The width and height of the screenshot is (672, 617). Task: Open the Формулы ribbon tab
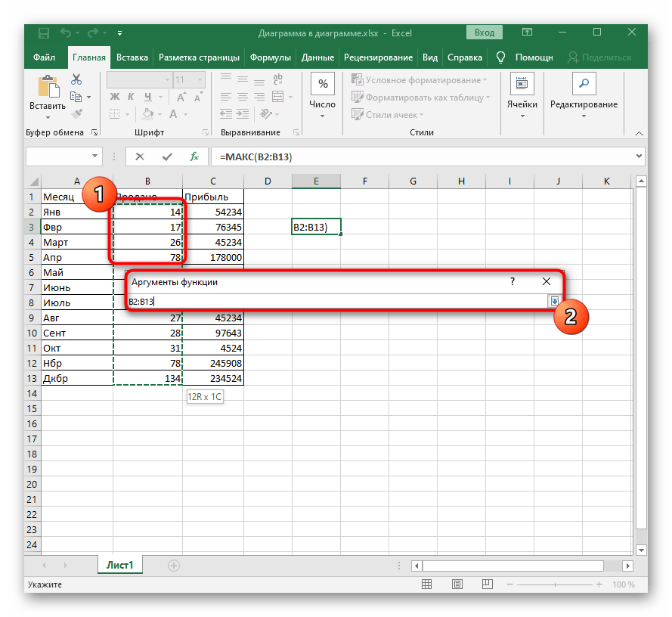point(270,57)
